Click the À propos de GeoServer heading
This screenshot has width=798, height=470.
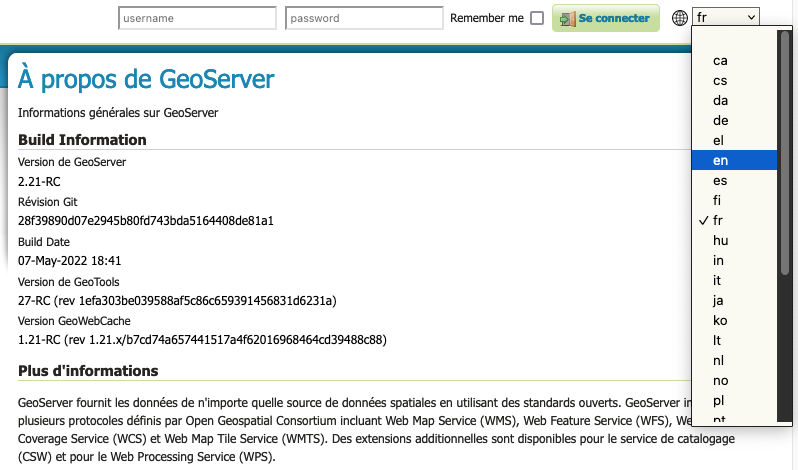pyautogui.click(x=146, y=79)
